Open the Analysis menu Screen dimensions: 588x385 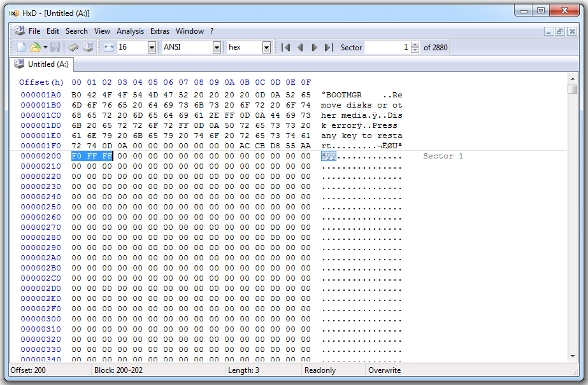click(130, 31)
